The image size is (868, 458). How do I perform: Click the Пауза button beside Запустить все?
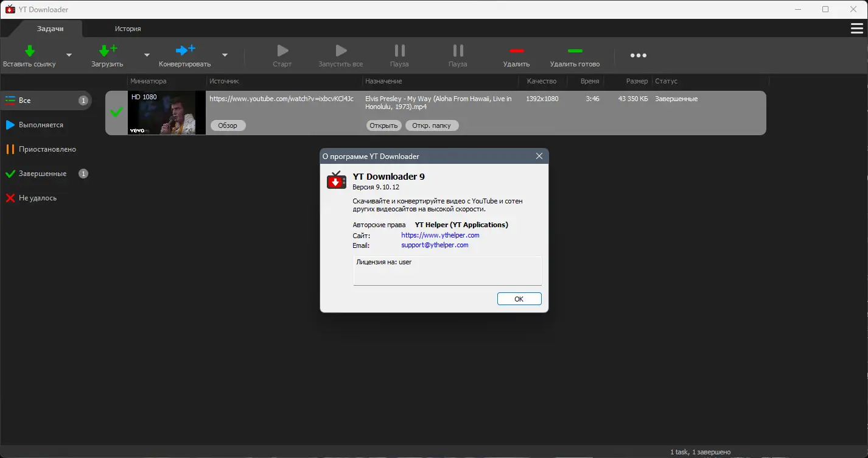click(399, 55)
